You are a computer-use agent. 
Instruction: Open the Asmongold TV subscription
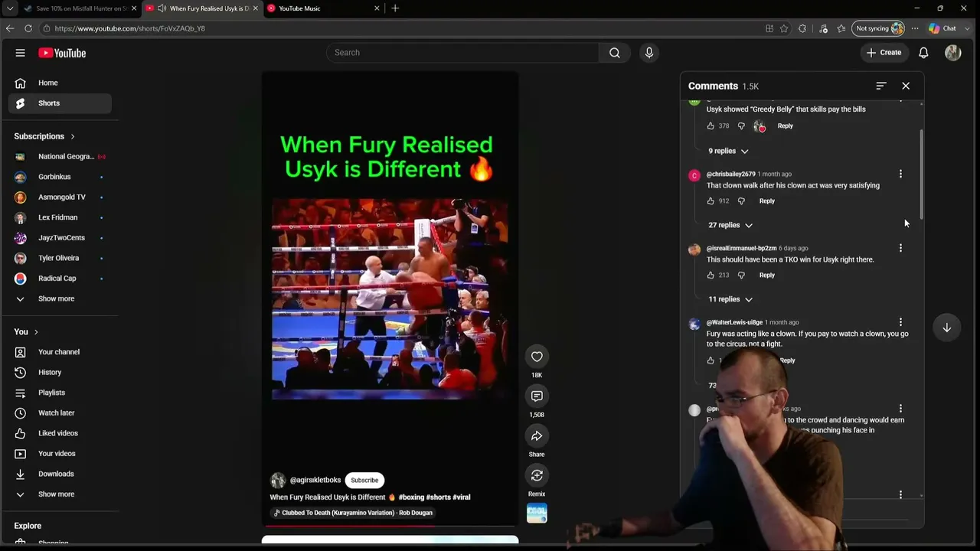[60, 197]
